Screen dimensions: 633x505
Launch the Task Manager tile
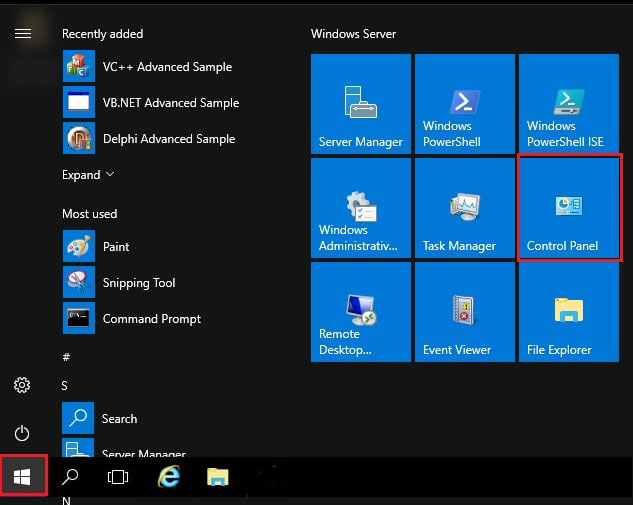coord(465,208)
